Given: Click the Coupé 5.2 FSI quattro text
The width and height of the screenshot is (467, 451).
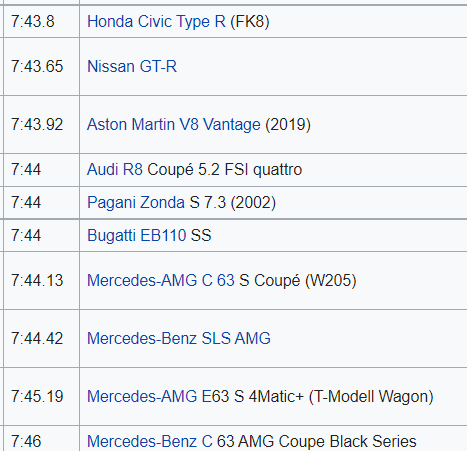Looking at the screenshot, I should coord(225,170).
